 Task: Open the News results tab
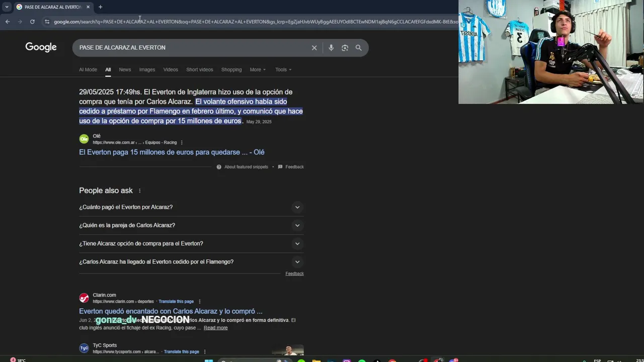(125, 69)
